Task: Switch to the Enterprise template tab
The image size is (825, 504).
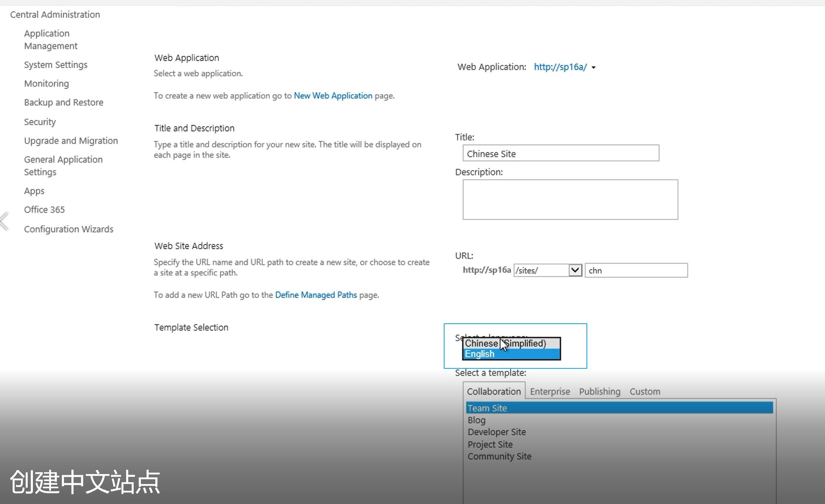Action: click(550, 391)
